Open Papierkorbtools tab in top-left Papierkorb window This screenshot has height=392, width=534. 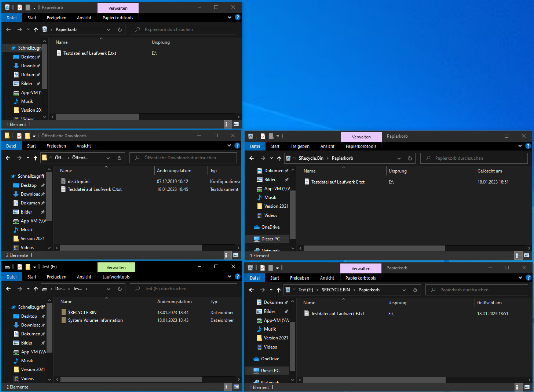[118, 18]
